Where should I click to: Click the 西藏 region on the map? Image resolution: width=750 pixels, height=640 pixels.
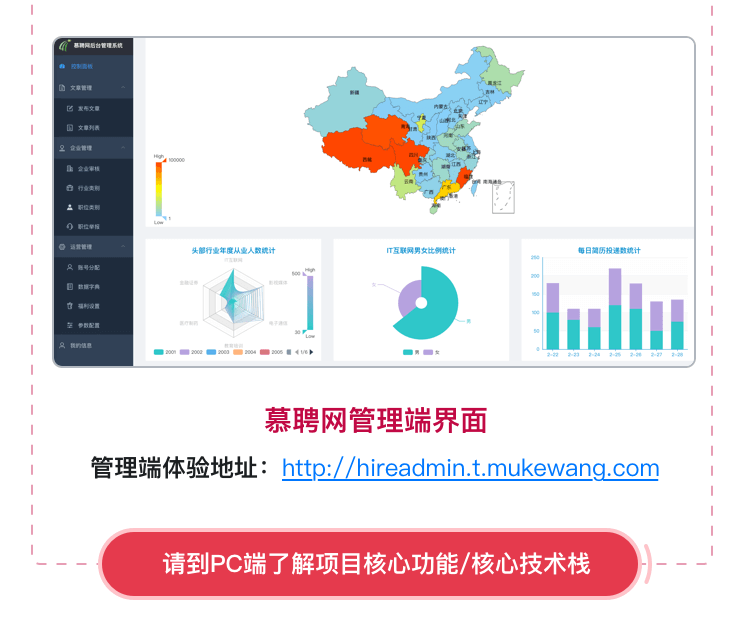(x=361, y=151)
